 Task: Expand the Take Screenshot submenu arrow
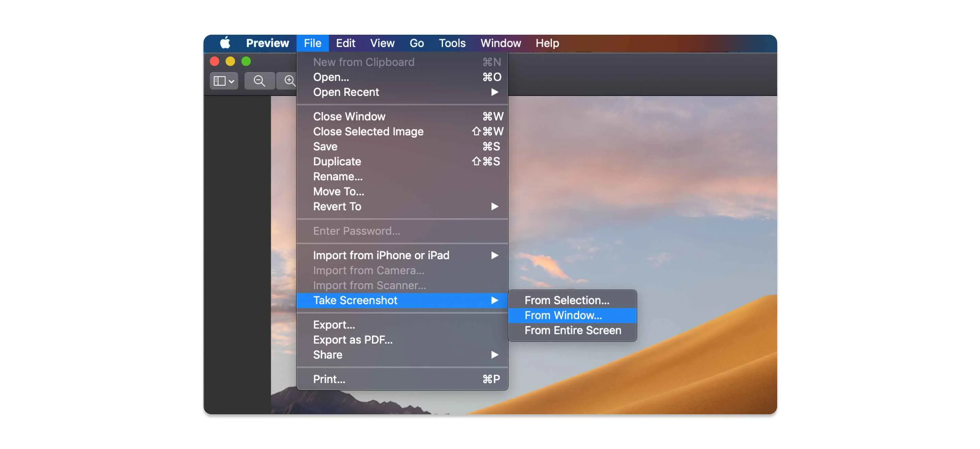(x=495, y=300)
